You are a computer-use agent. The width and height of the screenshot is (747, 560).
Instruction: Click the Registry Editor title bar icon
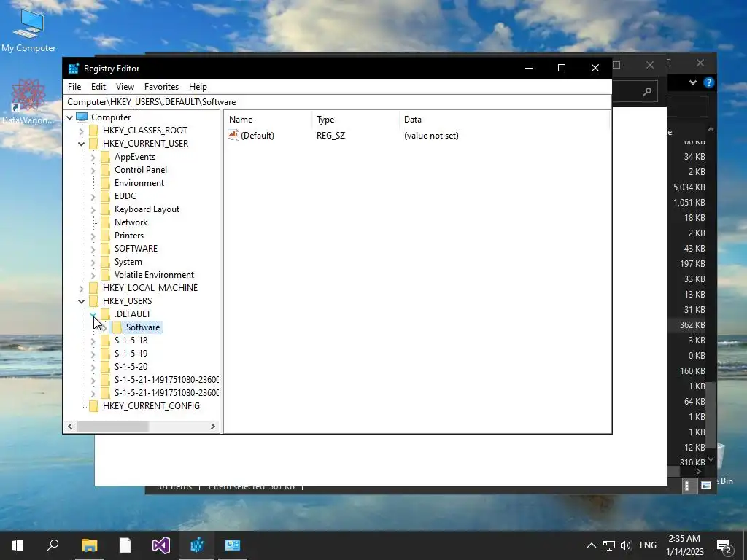coord(74,68)
